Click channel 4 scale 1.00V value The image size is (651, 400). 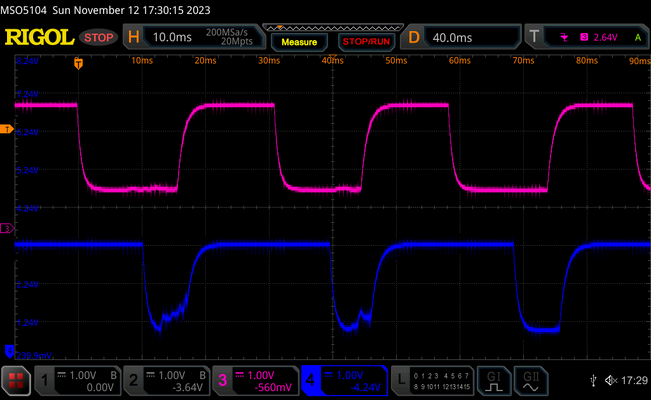pos(350,375)
